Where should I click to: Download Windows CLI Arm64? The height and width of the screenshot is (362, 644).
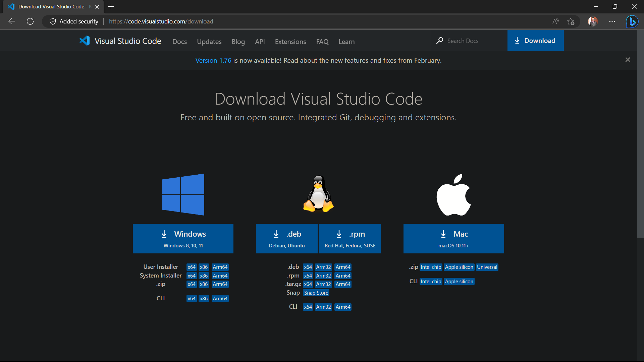tap(220, 299)
